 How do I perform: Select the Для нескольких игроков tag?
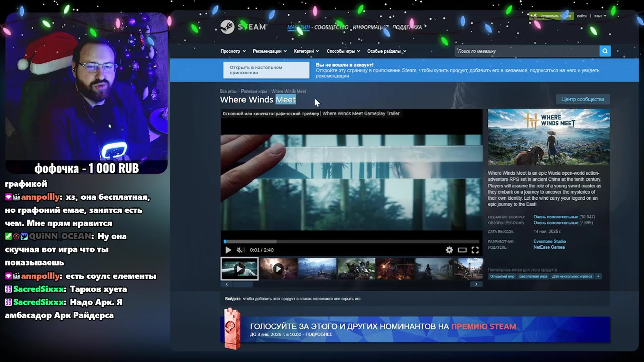point(572,276)
